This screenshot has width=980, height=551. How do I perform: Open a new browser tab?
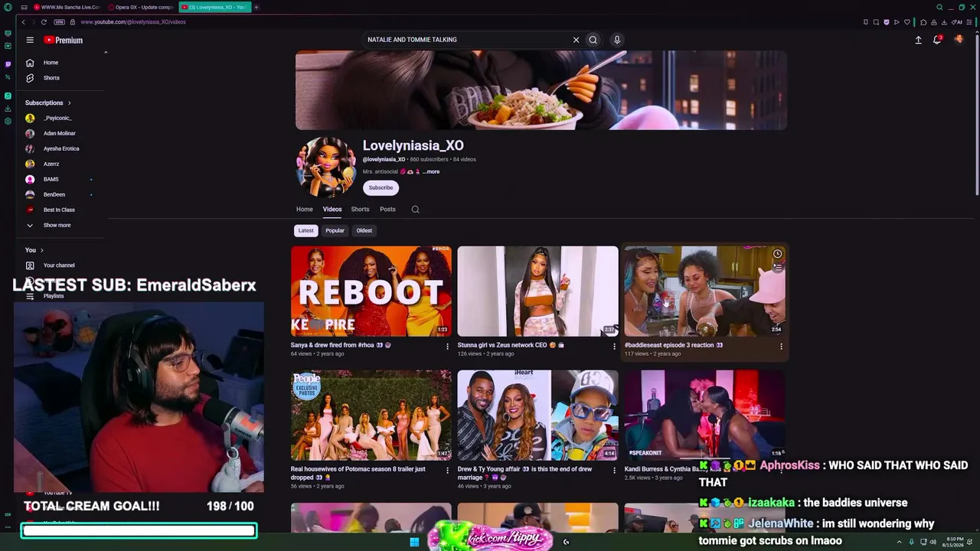coord(256,7)
